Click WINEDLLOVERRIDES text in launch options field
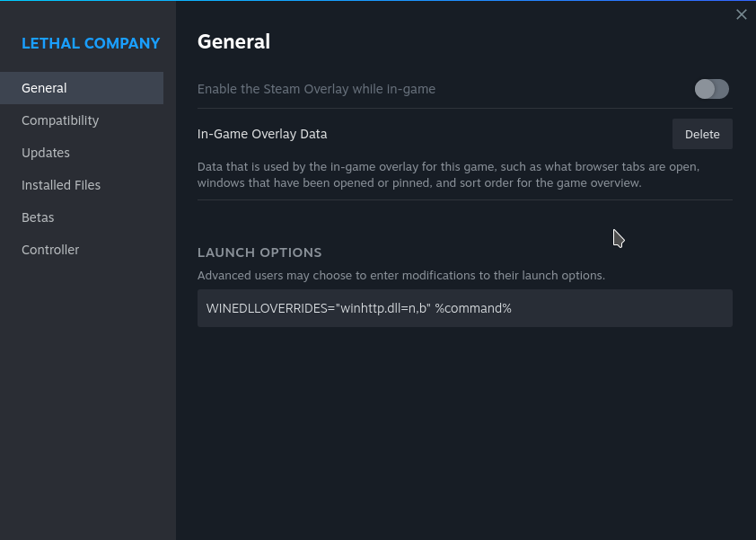 [266, 308]
